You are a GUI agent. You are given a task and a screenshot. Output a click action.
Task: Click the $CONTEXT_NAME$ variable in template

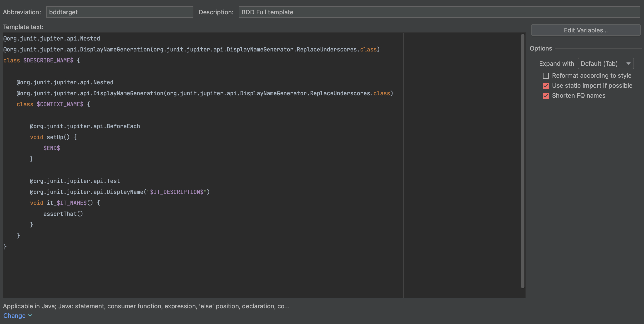tap(60, 104)
